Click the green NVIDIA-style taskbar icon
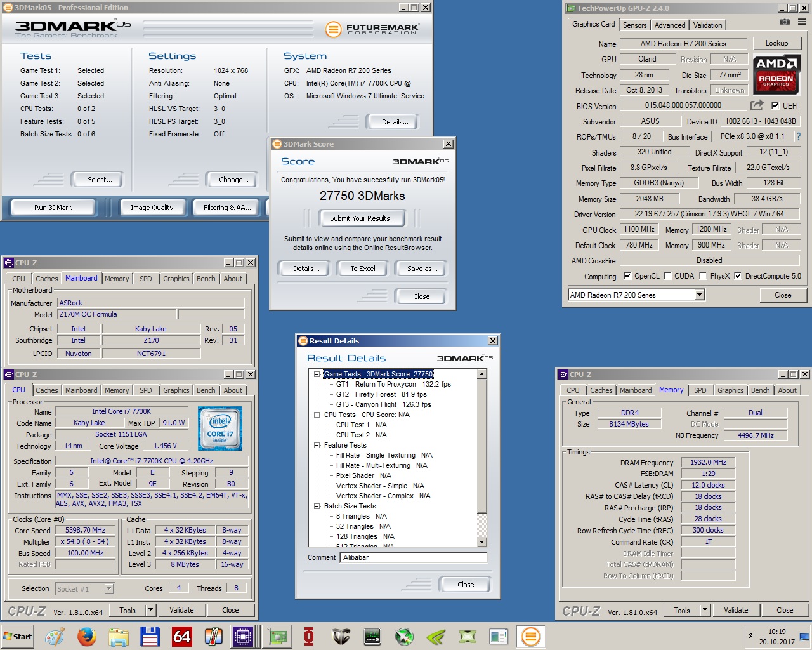 click(436, 637)
